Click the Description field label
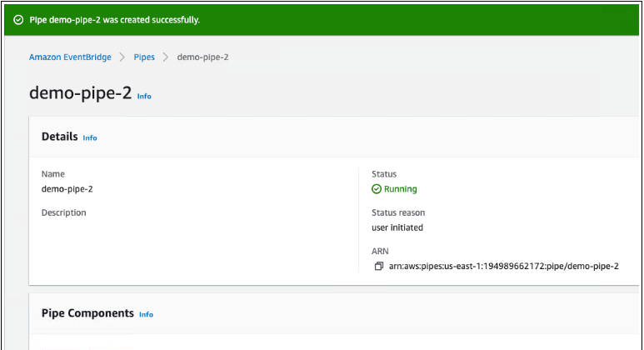This screenshot has width=644, height=350. [63, 212]
